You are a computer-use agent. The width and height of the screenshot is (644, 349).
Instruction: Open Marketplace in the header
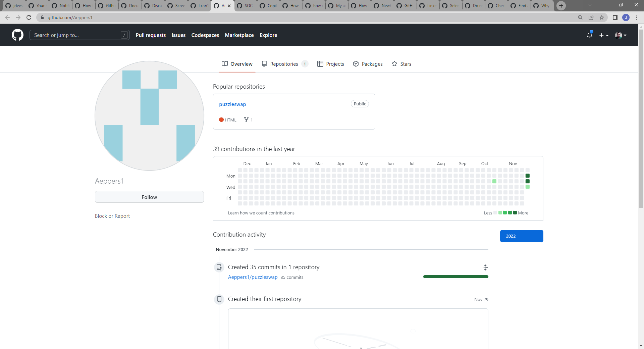[239, 35]
